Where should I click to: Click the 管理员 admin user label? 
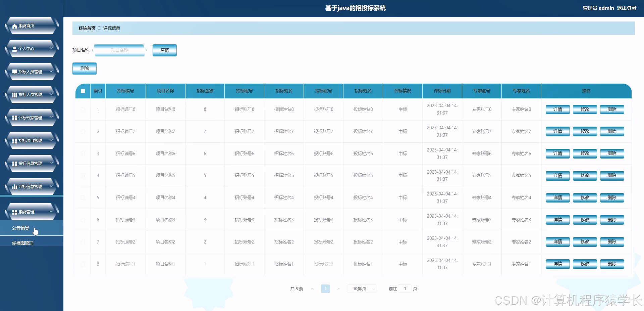[598, 8]
